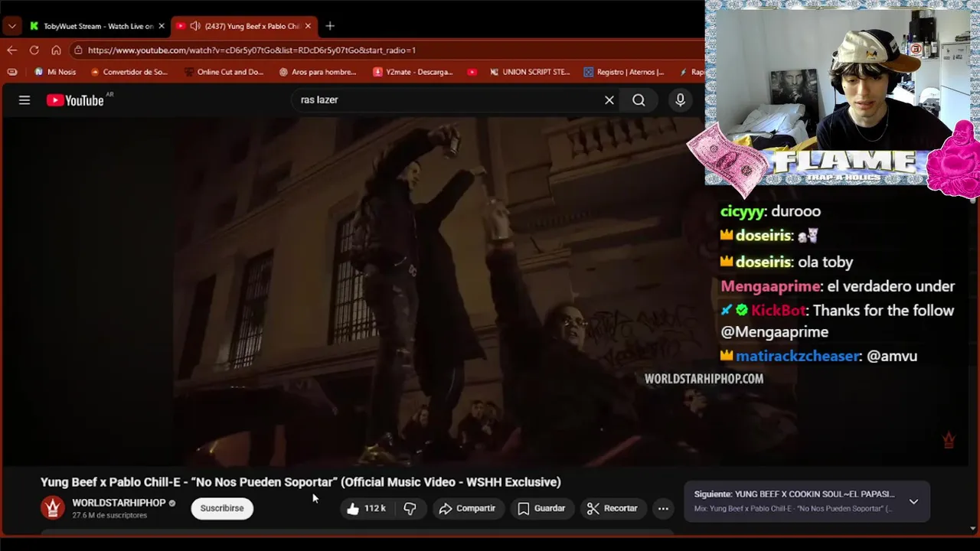Start voice search with microphone
980x551 pixels.
[x=680, y=100]
